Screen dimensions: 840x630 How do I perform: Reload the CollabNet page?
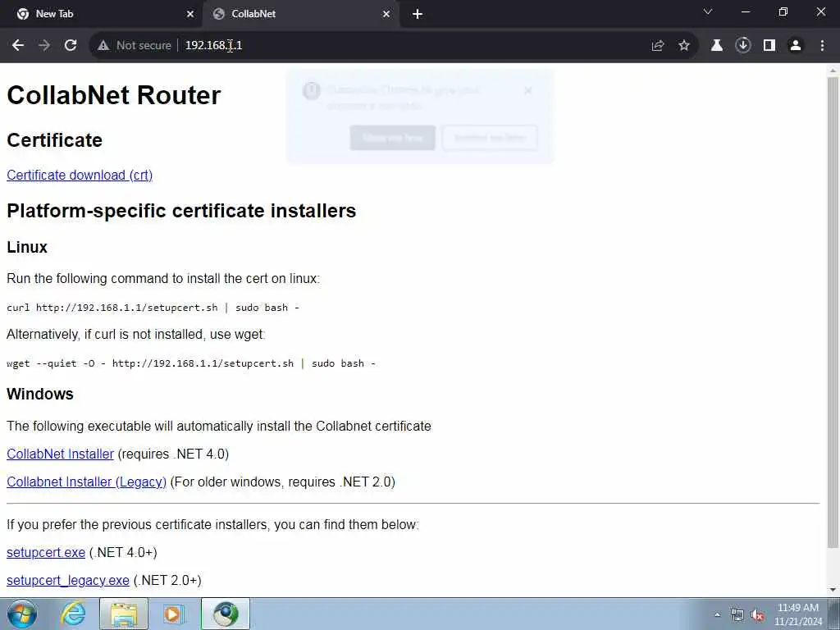[x=71, y=46]
